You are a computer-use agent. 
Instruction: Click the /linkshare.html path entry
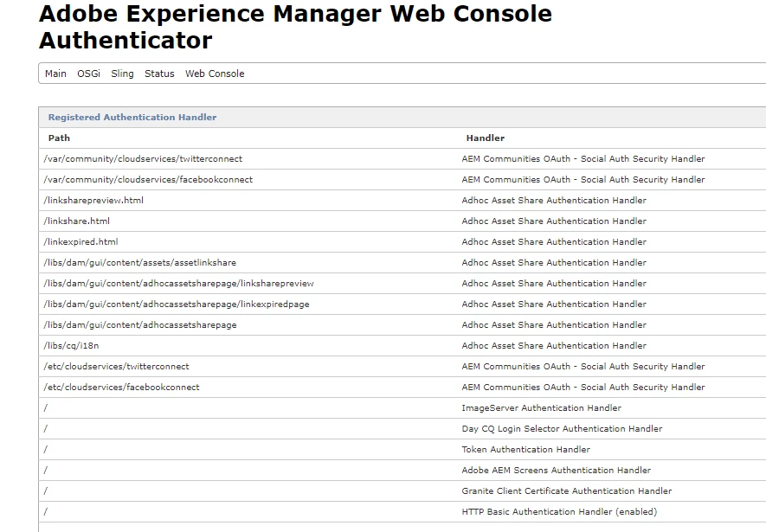[76, 221]
